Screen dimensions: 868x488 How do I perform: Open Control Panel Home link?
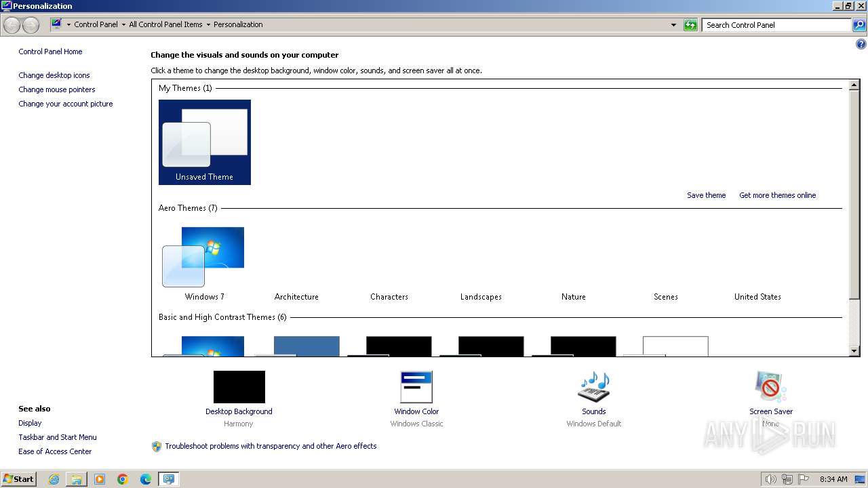(50, 52)
